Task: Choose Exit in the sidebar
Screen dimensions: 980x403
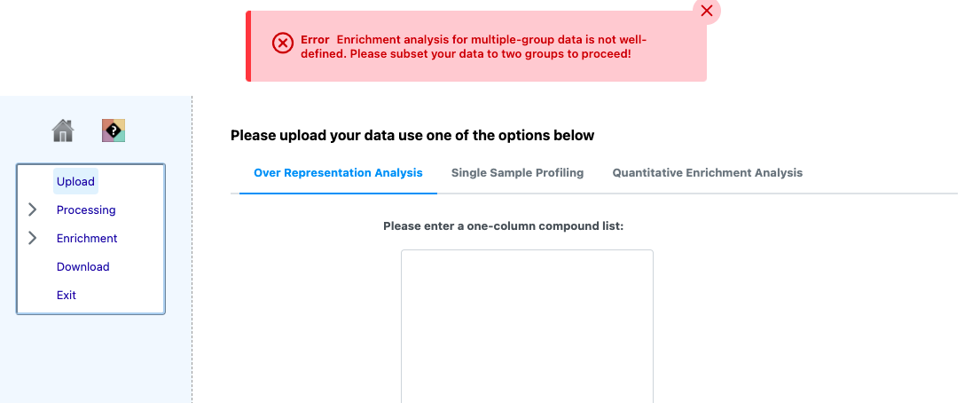Action: pyautogui.click(x=67, y=295)
